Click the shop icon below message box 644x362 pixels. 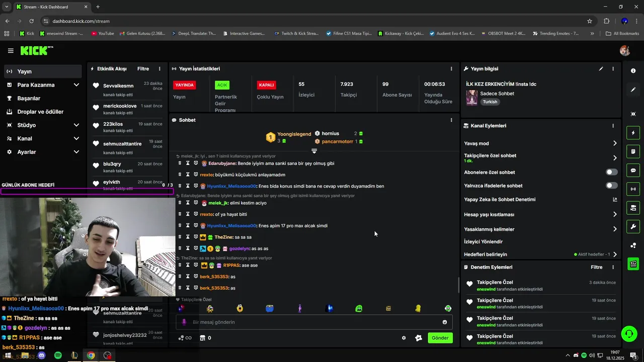point(203,338)
